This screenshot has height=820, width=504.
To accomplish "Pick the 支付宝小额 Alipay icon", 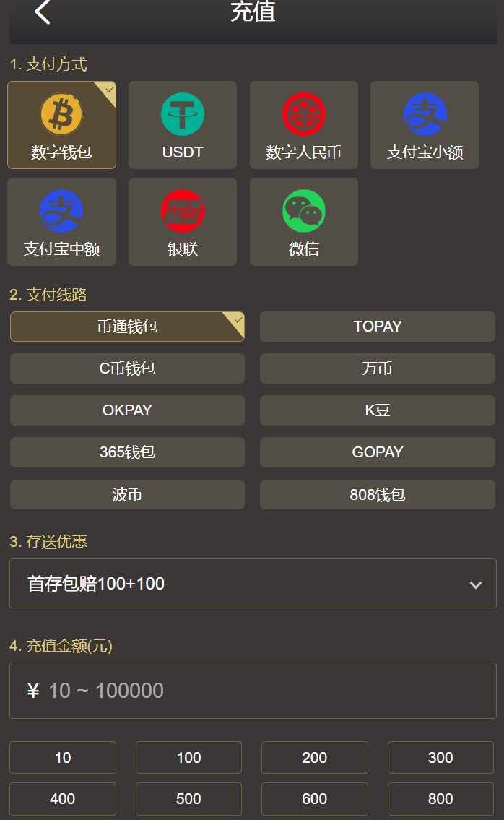I will pyautogui.click(x=425, y=115).
